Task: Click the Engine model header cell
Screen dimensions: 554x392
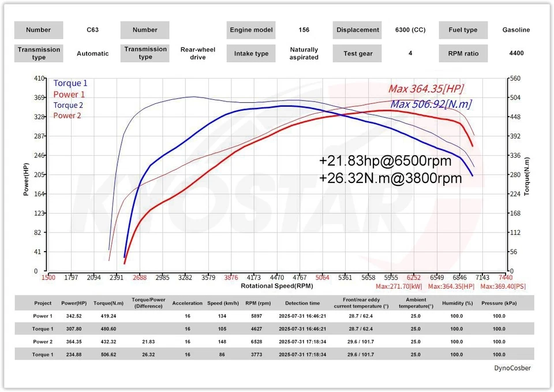Action: point(251,30)
